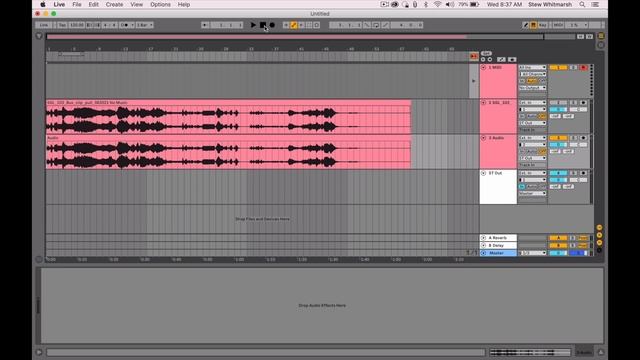Unfold the A Reverb return track
The width and height of the screenshot is (640, 360).
pyautogui.click(x=483, y=238)
